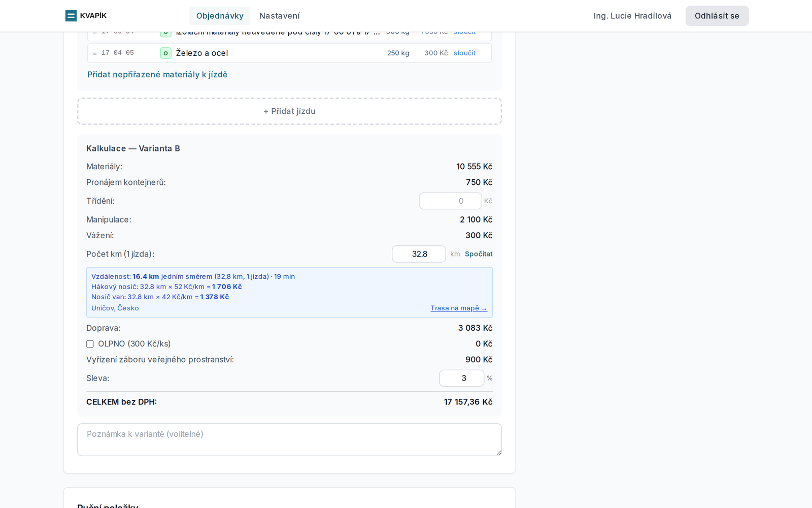Focus the Sleva percent input field
The height and width of the screenshot is (508, 812).
point(461,378)
